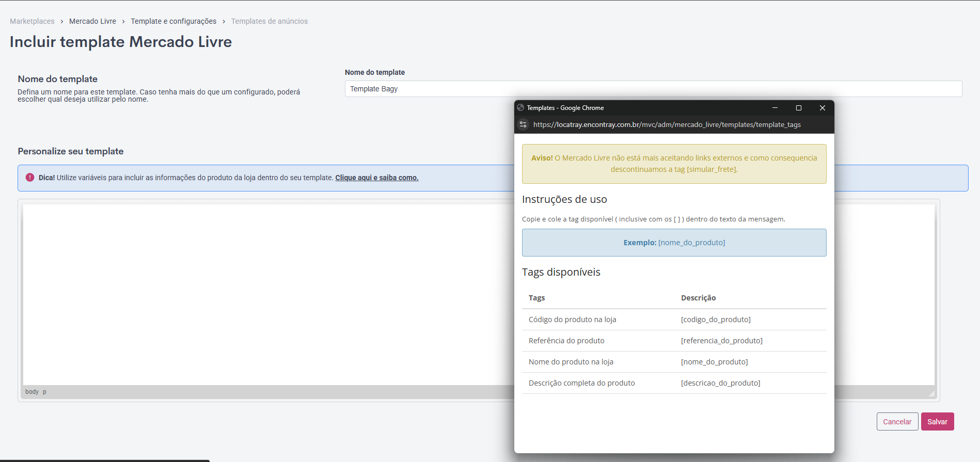Click the [nome_do_produto] tag in table

tap(714, 362)
